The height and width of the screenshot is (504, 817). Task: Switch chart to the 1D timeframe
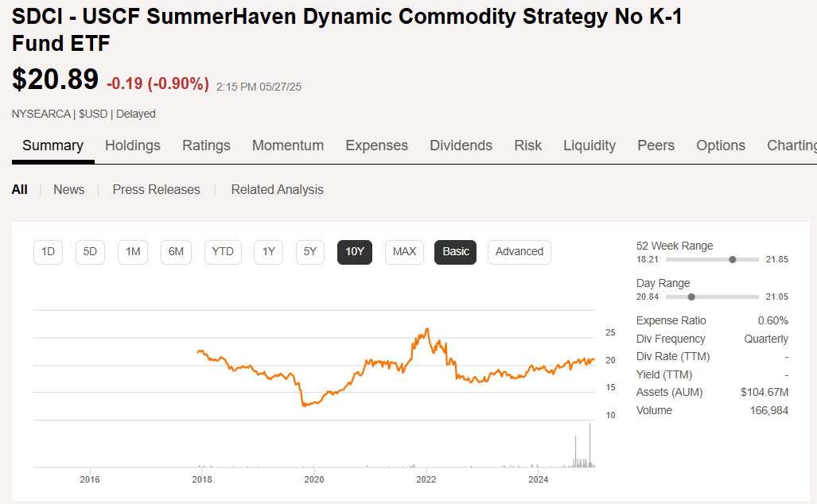[x=48, y=252]
